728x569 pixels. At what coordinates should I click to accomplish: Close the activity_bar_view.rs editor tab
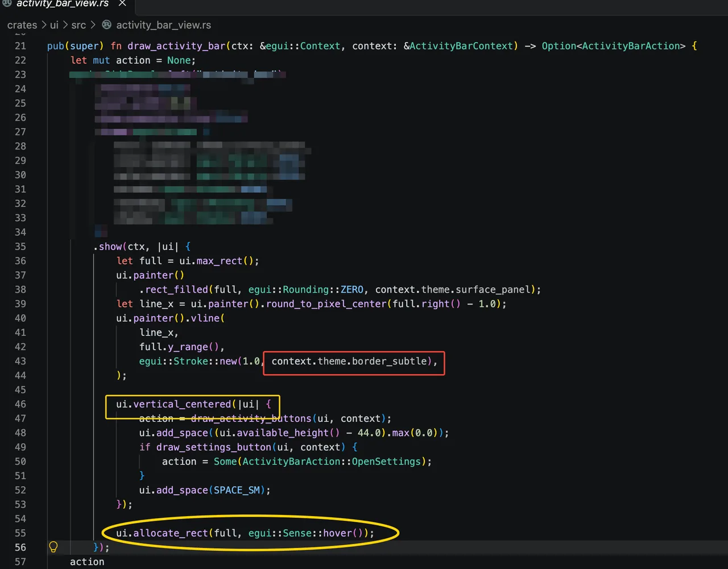(122, 4)
